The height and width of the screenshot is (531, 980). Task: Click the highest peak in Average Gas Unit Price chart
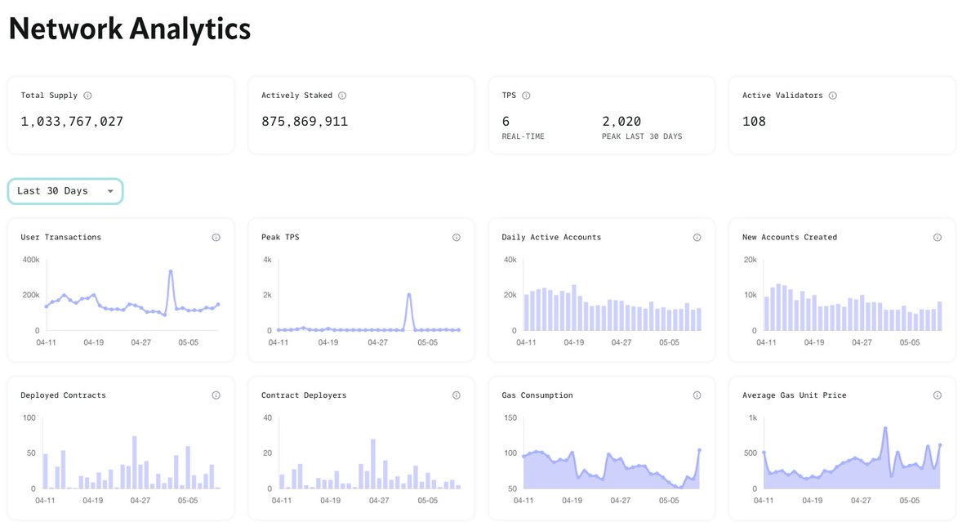885,428
